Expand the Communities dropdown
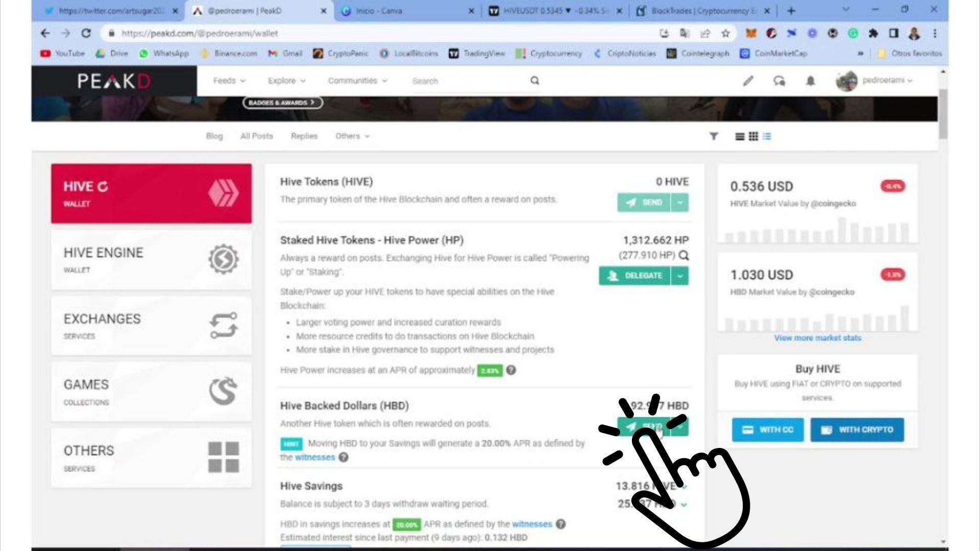Screen dimensions: 980x551 357,81
